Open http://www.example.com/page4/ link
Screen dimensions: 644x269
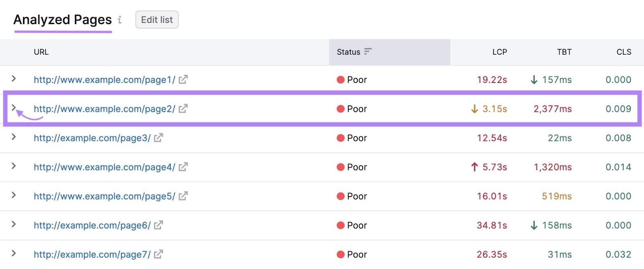click(105, 167)
